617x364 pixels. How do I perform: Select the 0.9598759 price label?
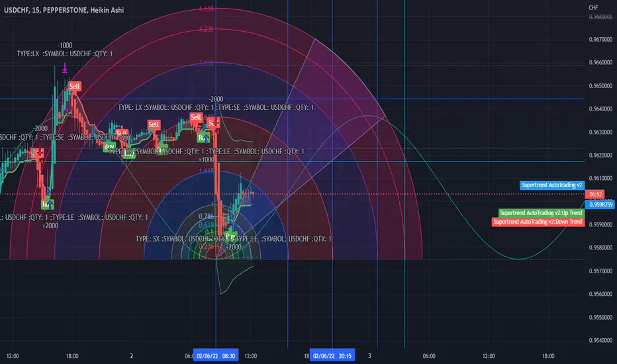click(601, 205)
